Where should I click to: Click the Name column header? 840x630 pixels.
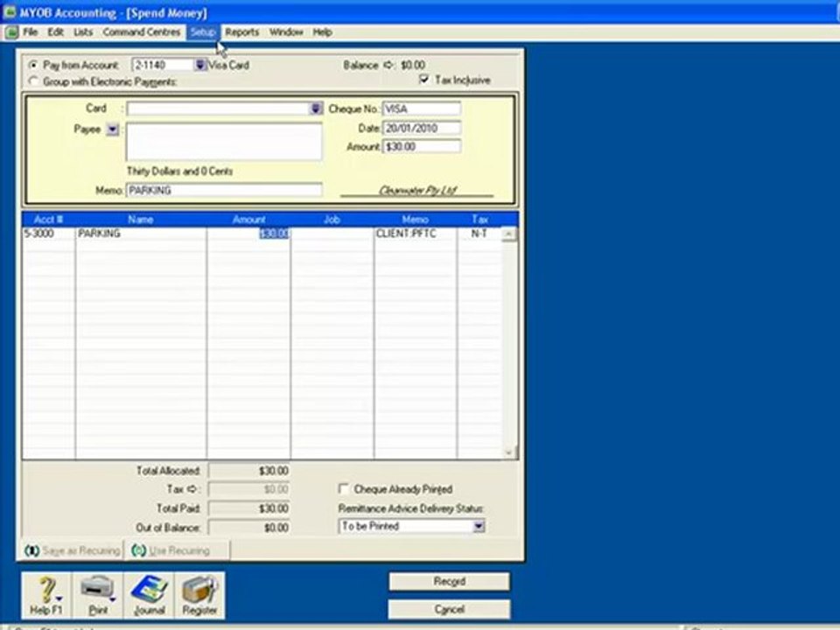(x=141, y=220)
